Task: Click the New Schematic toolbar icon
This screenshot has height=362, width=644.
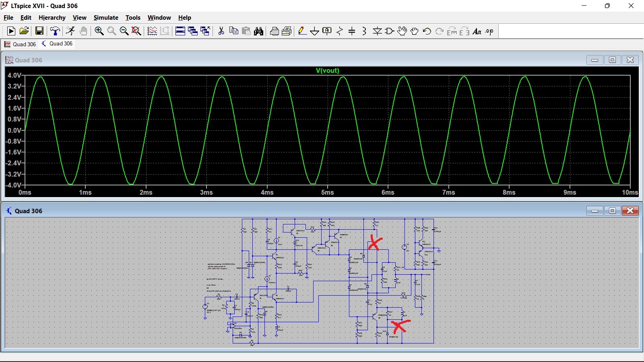Action: pyautogui.click(x=11, y=31)
